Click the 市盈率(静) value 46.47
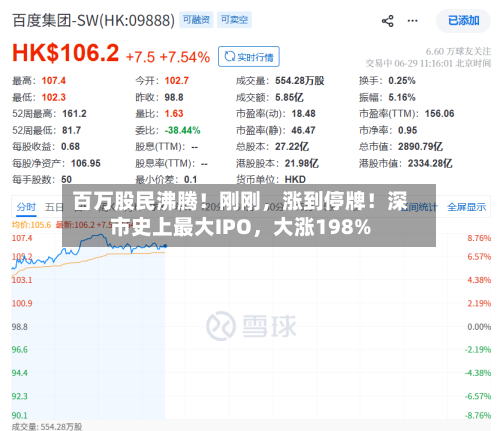This screenshot has width=500, height=431. [303, 130]
